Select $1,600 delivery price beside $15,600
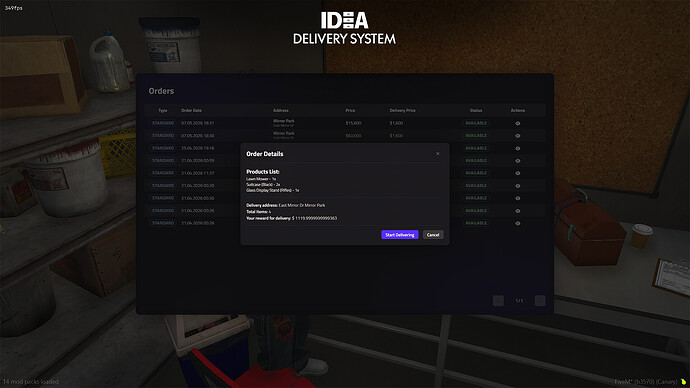The height and width of the screenshot is (388, 690). click(396, 123)
